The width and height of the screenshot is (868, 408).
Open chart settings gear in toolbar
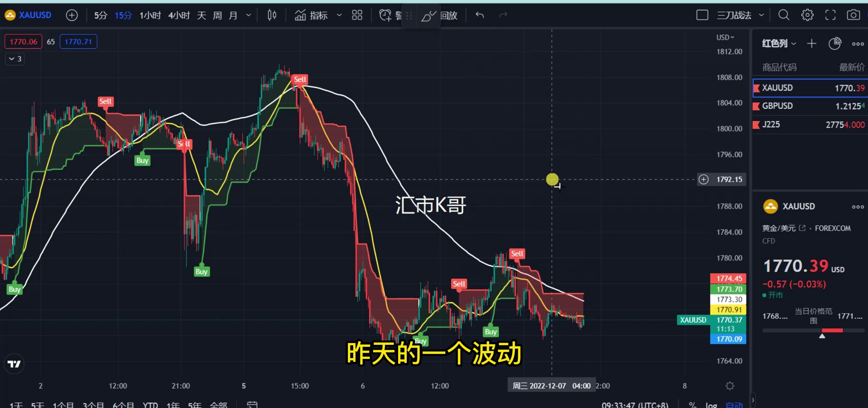807,15
